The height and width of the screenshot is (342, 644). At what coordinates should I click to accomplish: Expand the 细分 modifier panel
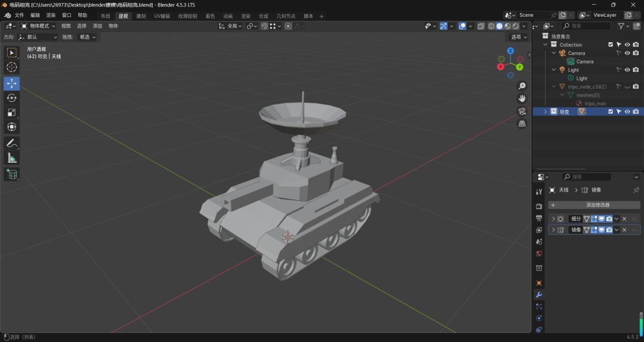point(553,219)
